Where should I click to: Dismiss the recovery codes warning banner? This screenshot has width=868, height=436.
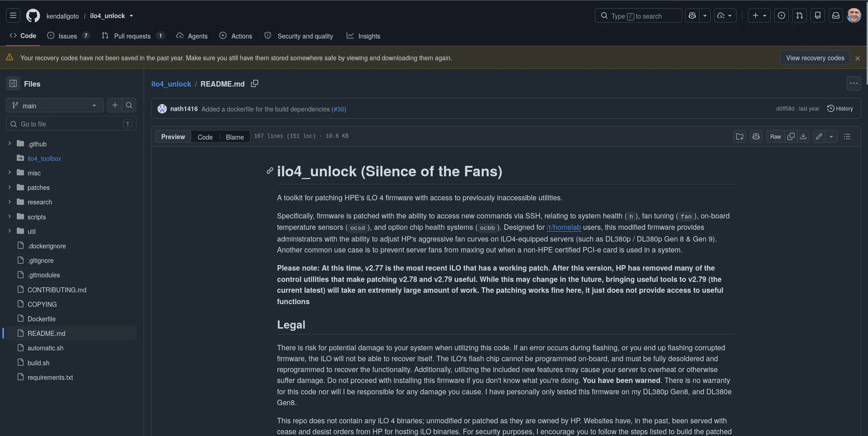coord(858,58)
